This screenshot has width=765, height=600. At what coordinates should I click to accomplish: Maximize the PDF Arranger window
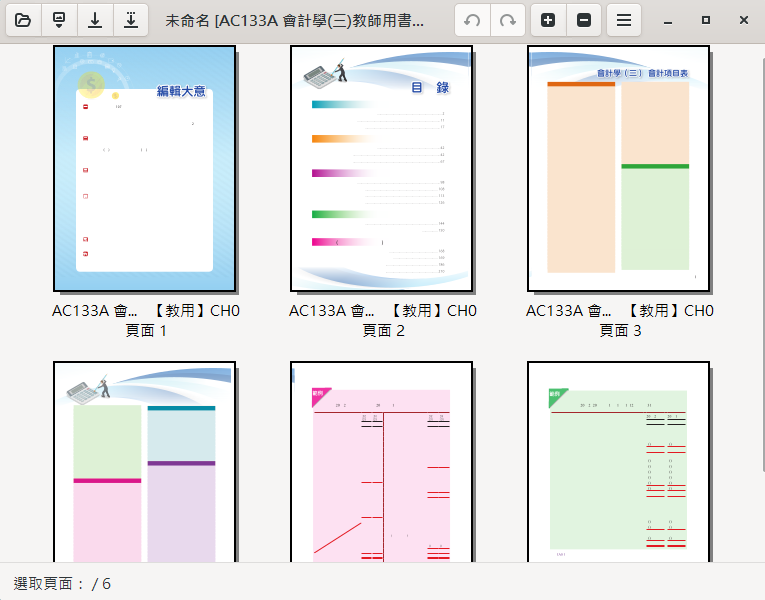pyautogui.click(x=706, y=20)
